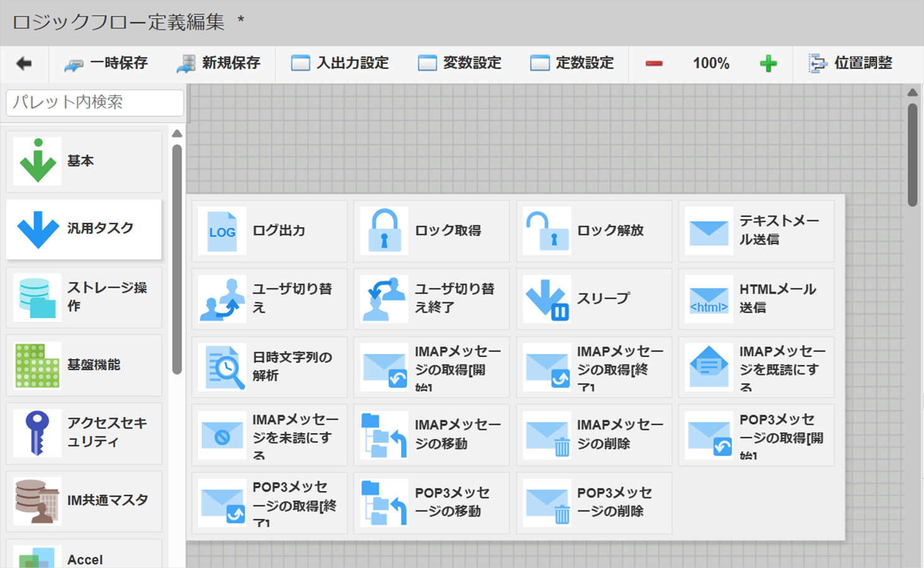Click the red minus zoom-out icon
Viewport: 924px width, 568px height.
tap(654, 63)
